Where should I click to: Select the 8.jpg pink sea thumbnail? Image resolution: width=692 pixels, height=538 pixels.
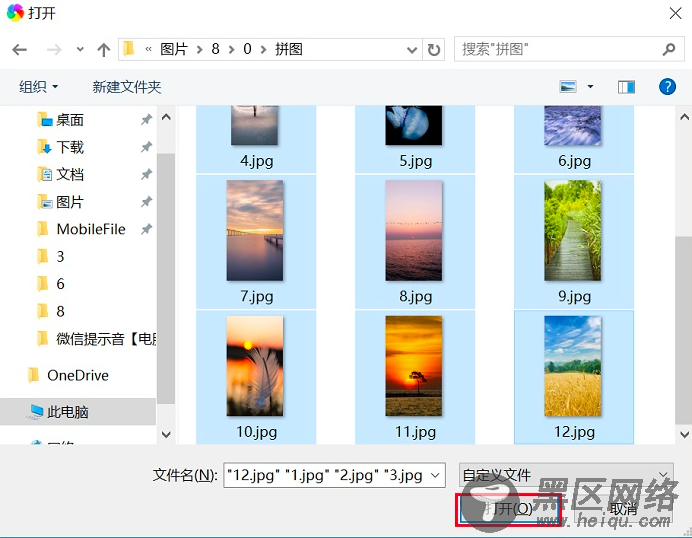414,230
